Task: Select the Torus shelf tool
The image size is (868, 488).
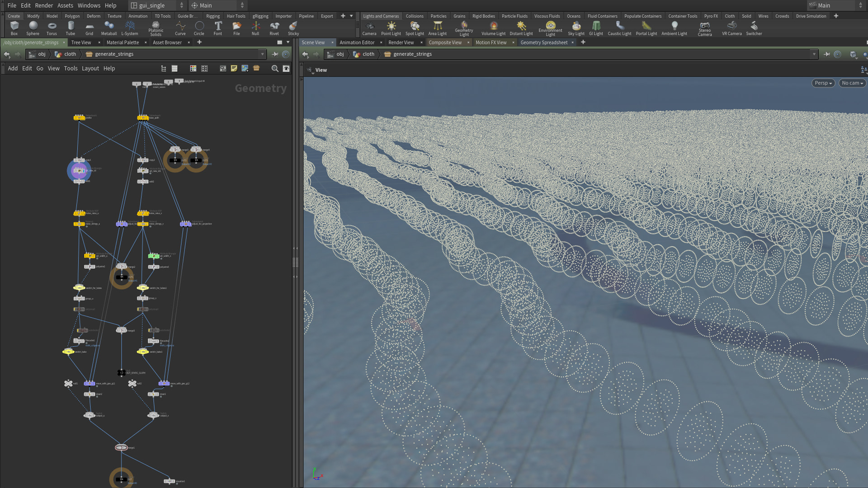Action: pyautogui.click(x=52, y=28)
